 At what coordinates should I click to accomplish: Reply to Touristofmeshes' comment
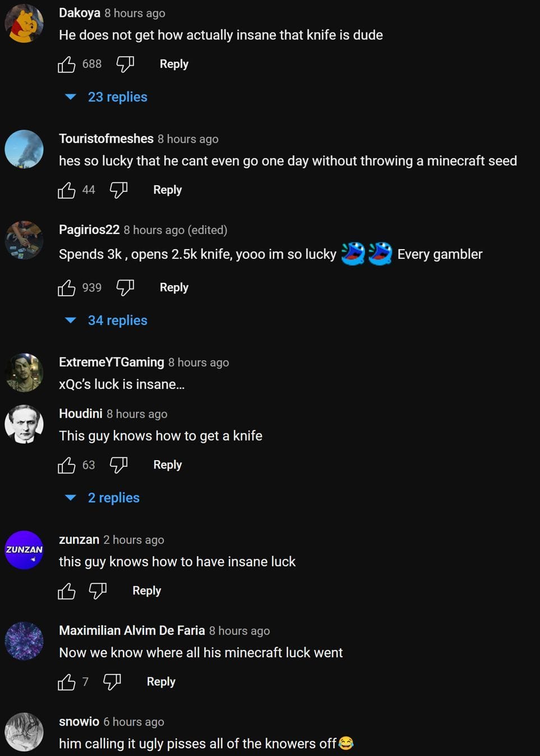pos(167,190)
